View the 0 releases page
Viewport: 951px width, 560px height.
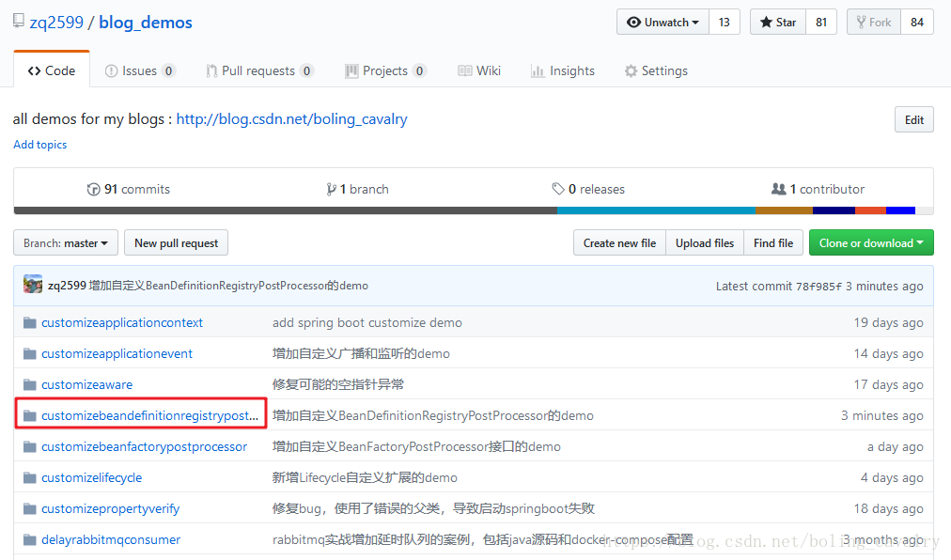pyautogui.click(x=588, y=189)
